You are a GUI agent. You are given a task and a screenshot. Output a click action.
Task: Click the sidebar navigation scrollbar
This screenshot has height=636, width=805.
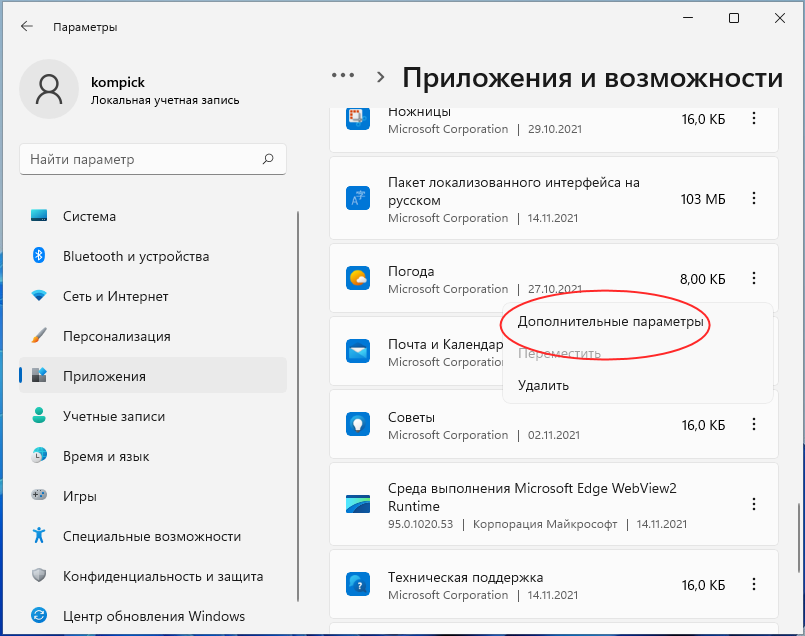click(298, 406)
